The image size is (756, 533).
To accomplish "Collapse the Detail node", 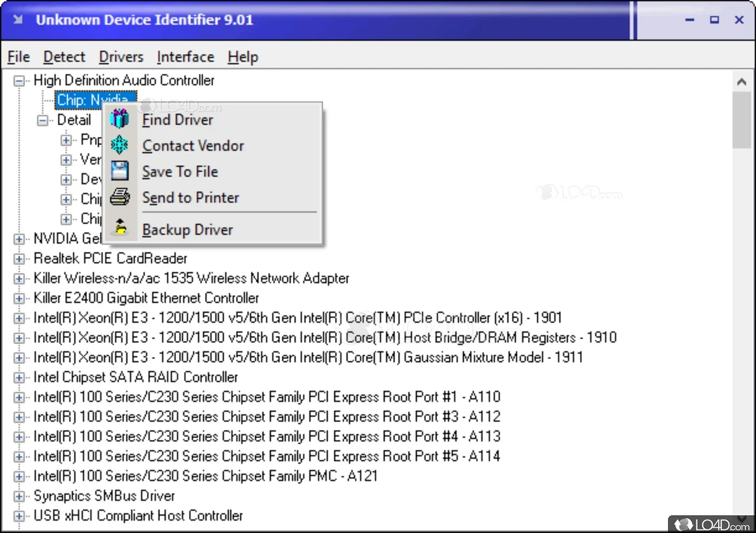I will point(43,120).
